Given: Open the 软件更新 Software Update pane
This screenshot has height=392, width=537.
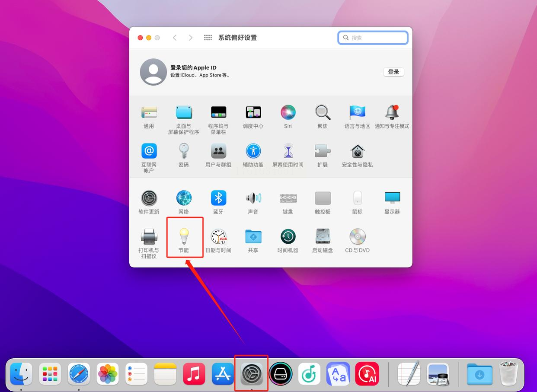Looking at the screenshot, I should (x=149, y=198).
